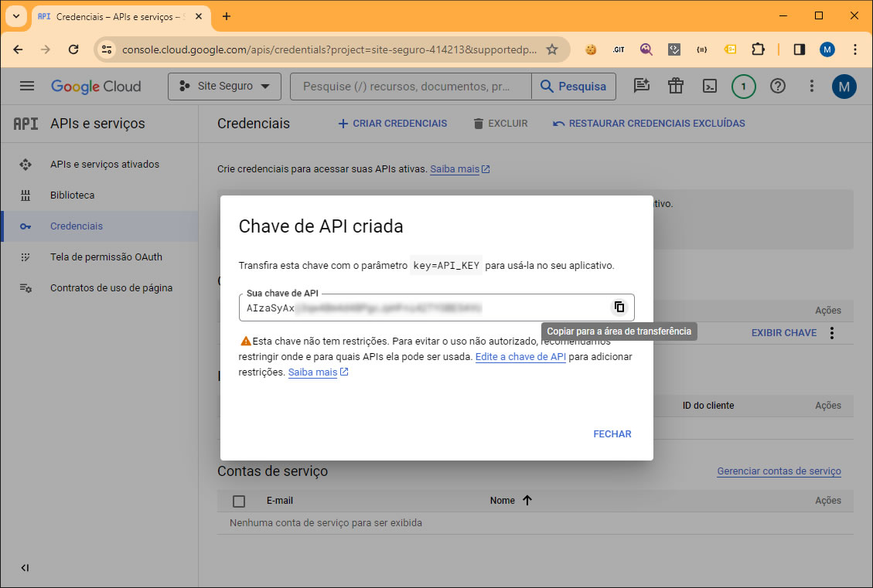Close the dialog with FECHAR
Image resolution: width=873 pixels, height=588 pixels.
[x=612, y=434]
